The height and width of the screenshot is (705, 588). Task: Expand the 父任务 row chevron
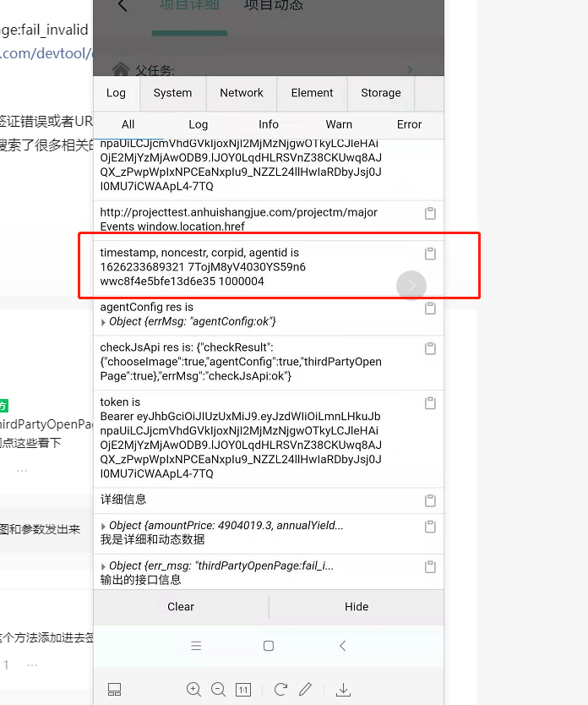pos(409,69)
